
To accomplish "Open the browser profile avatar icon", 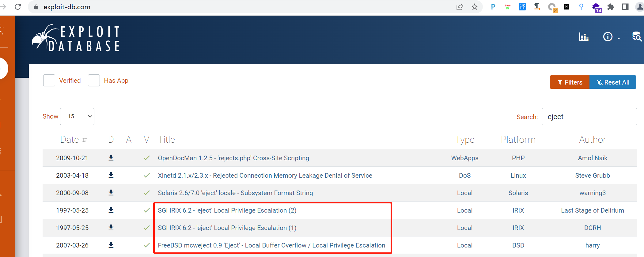I will tap(640, 7).
